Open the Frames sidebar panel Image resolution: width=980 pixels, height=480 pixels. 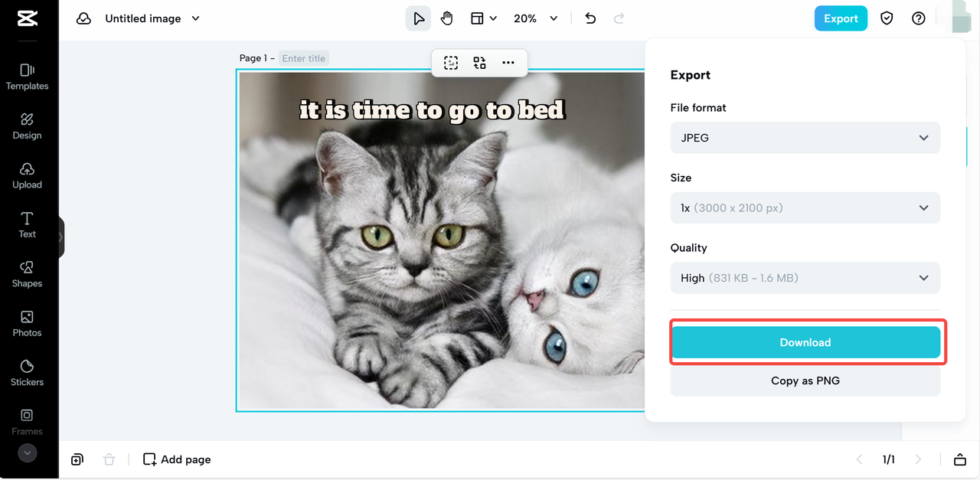(x=28, y=422)
